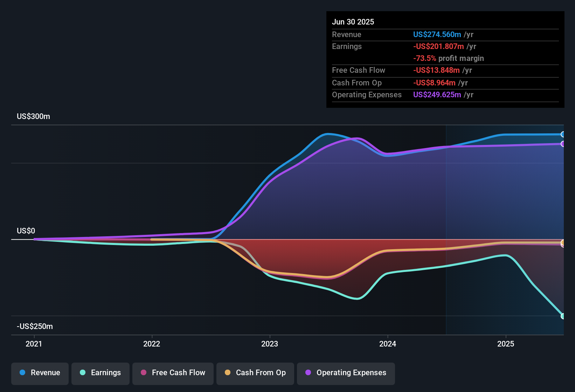Toggle the Revenue series in the legend
This screenshot has width=575, height=392.
[x=40, y=373]
